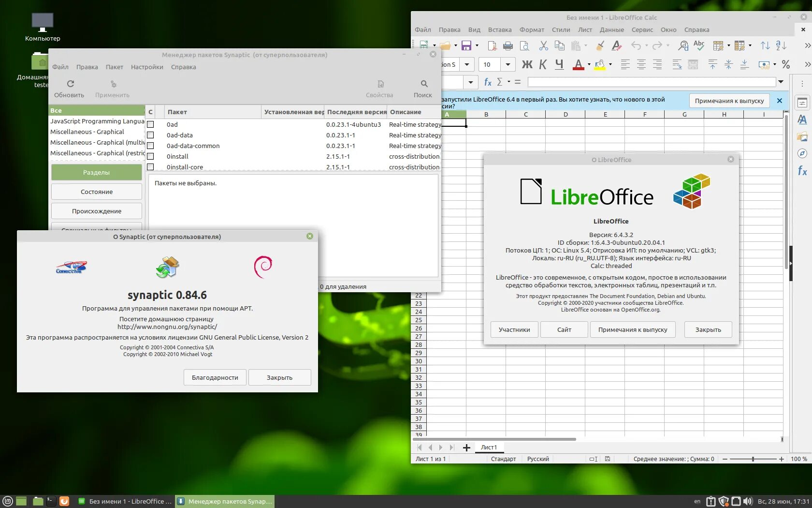Select the Clone Formatting paintbrush
Image resolution: width=812 pixels, height=508 pixels.
pos(600,45)
